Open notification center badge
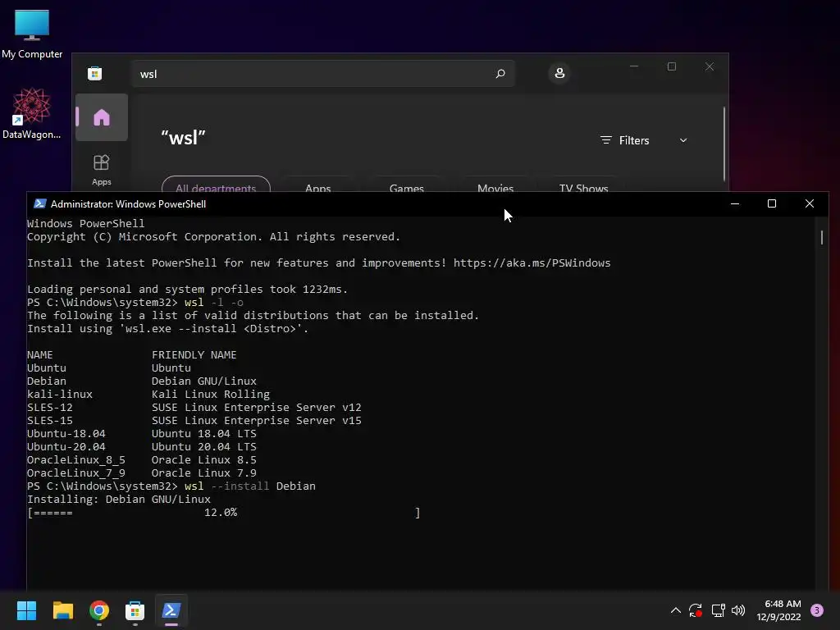 [817, 610]
